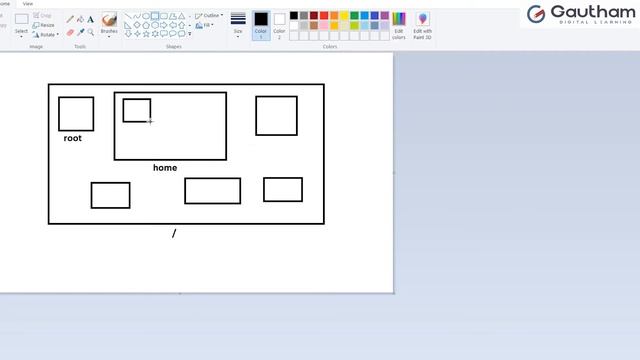Choose the Oval callout shape
Screen dimensions: 640x360
pos(173,34)
